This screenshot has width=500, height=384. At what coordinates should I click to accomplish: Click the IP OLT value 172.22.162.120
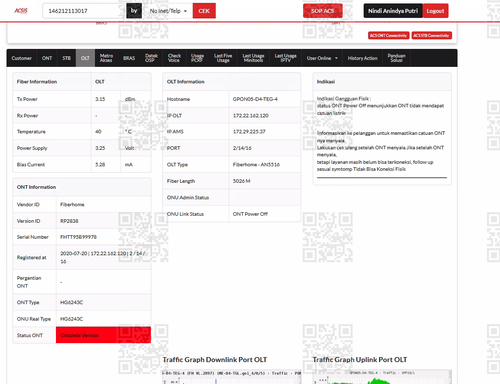(x=251, y=116)
